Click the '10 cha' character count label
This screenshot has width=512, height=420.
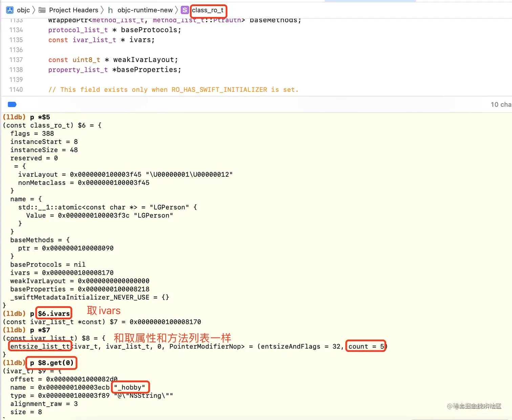(501, 105)
